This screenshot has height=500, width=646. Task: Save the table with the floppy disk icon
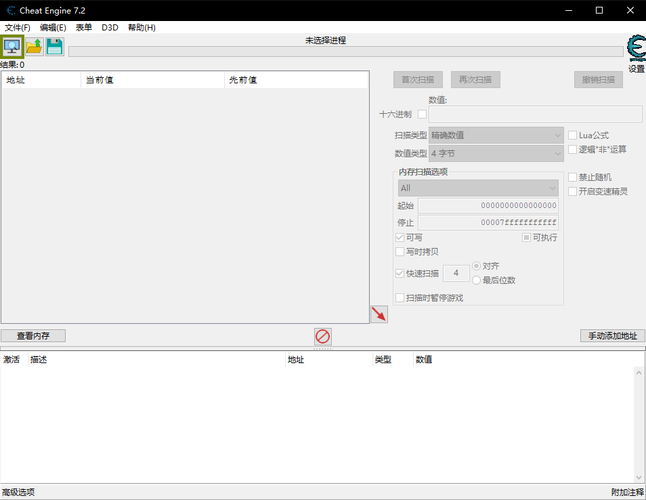pyautogui.click(x=55, y=47)
